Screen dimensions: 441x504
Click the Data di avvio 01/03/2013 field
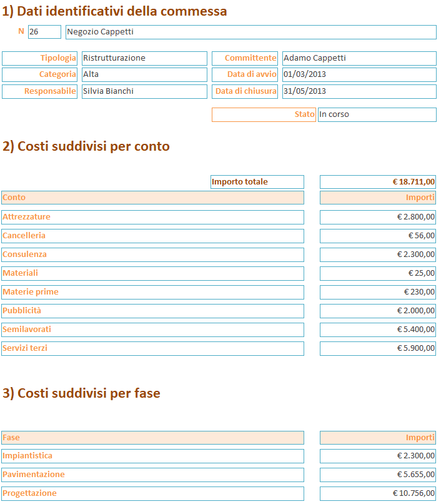(359, 74)
